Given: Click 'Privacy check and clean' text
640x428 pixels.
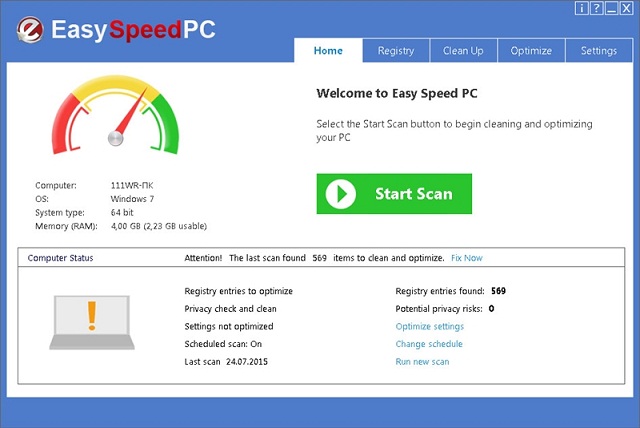Looking at the screenshot, I should pyautogui.click(x=230, y=309).
